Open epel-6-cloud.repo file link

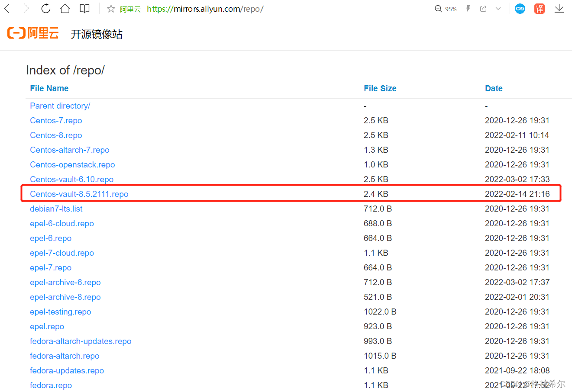62,223
